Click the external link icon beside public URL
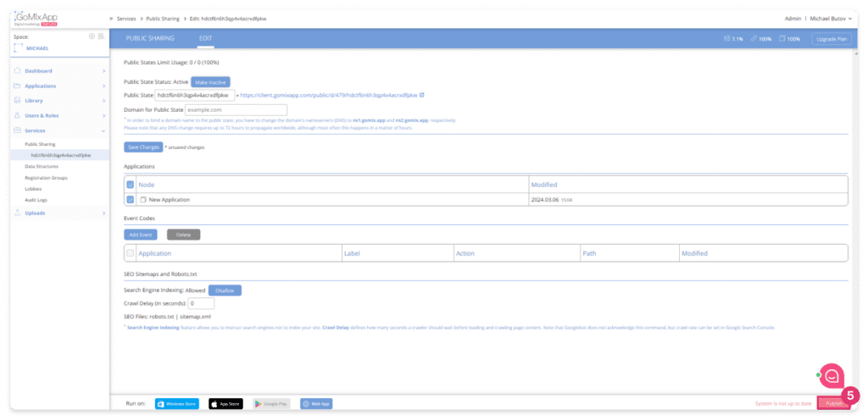The image size is (868, 420). [x=422, y=95]
